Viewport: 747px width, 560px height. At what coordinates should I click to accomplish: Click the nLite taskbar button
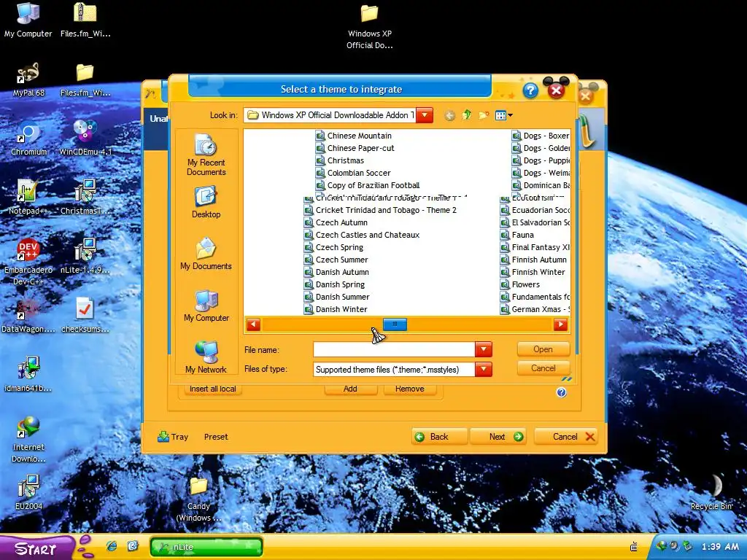click(x=206, y=547)
